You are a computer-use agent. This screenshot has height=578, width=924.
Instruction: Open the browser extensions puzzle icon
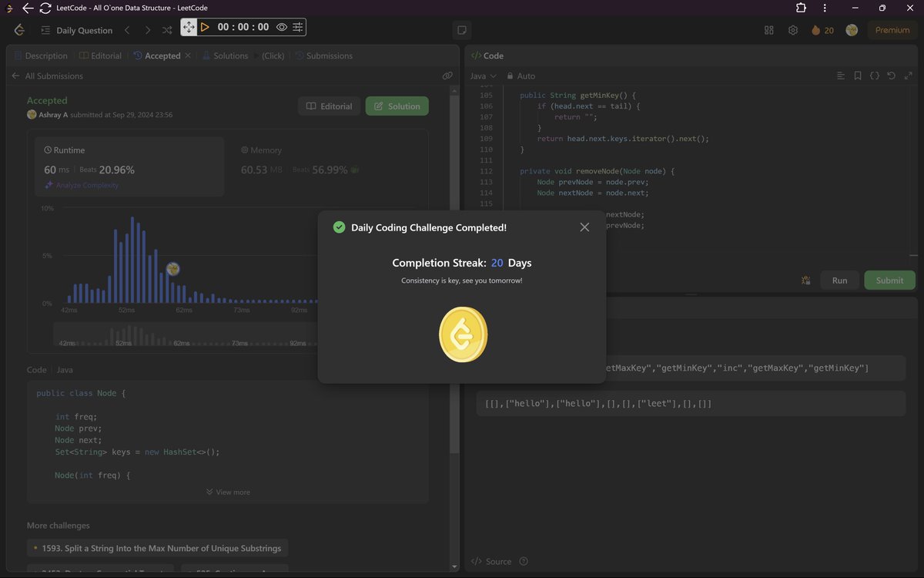802,8
